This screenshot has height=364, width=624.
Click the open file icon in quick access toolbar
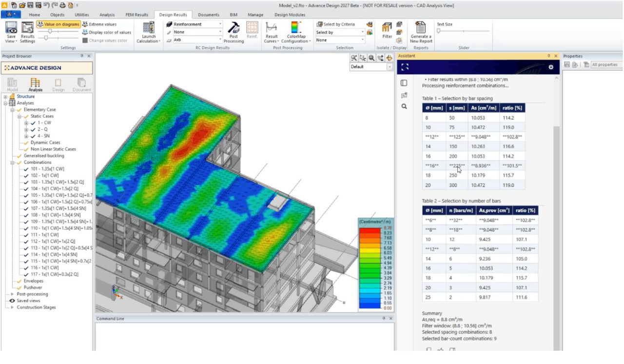coord(21,5)
